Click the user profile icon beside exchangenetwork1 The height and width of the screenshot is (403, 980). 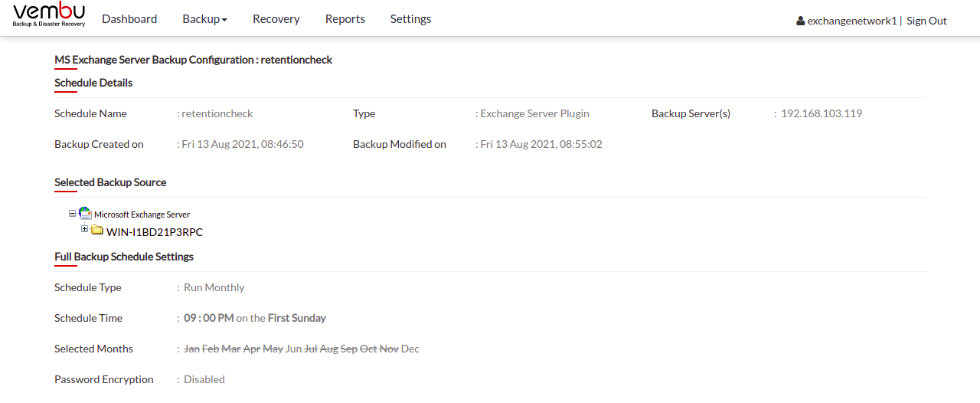[801, 21]
